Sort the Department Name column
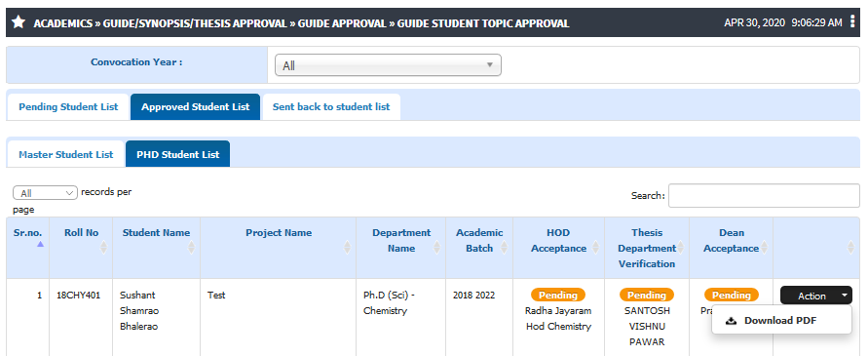The height and width of the screenshot is (356, 868). [436, 248]
